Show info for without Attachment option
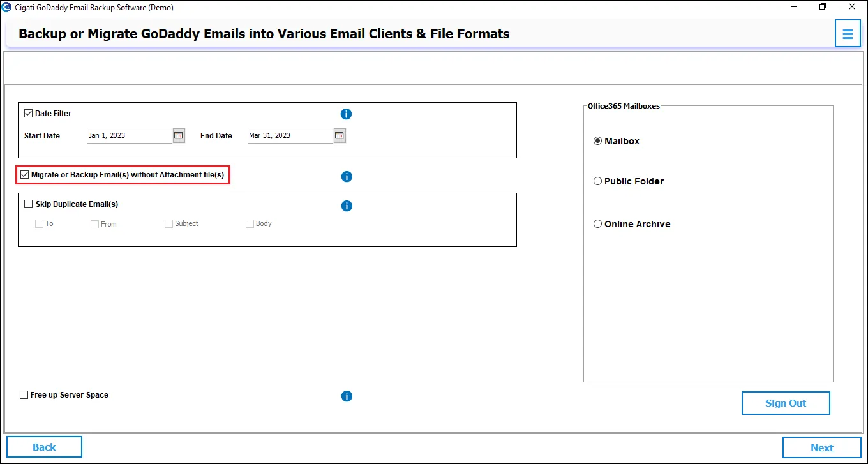Screen dimensions: 868x464 [347, 177]
